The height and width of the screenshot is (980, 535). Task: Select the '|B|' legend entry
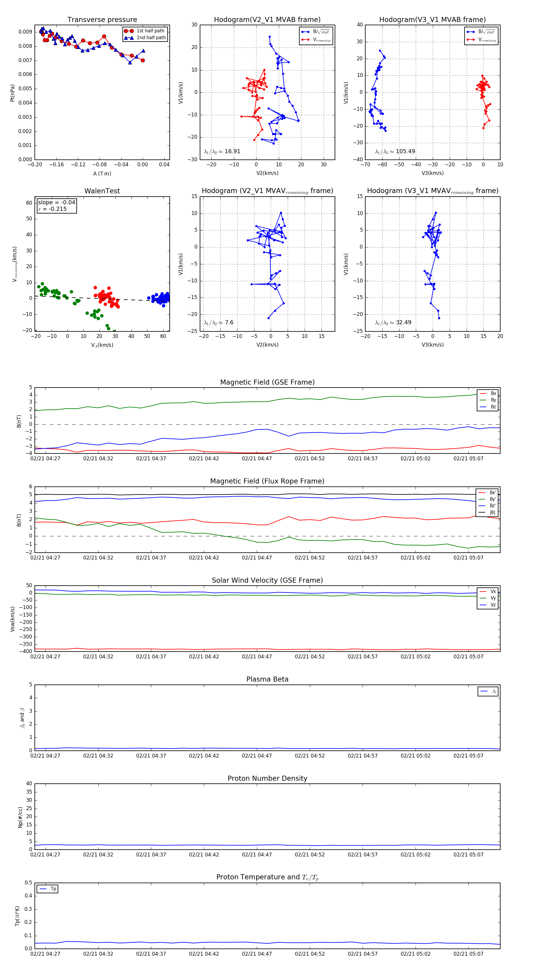point(487,513)
